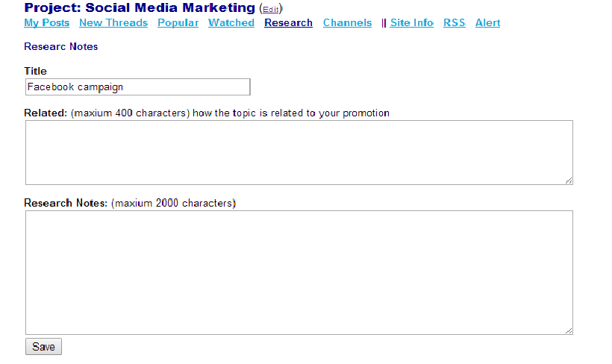Select the Research tab
The width and height of the screenshot is (612, 364).
pos(288,22)
